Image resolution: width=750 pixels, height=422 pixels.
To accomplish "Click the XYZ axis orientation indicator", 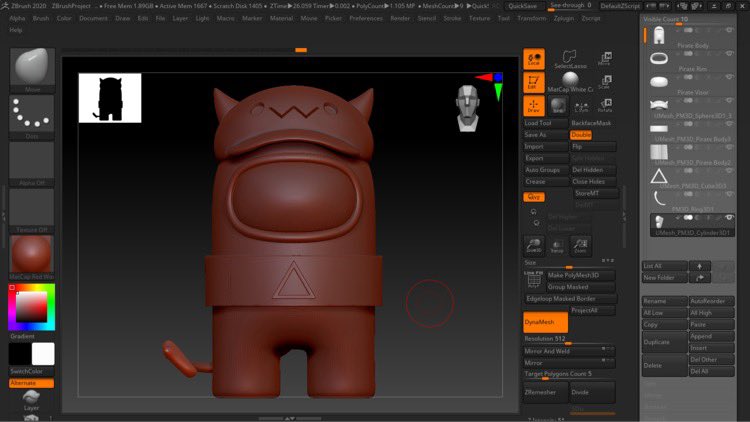I will [x=491, y=86].
